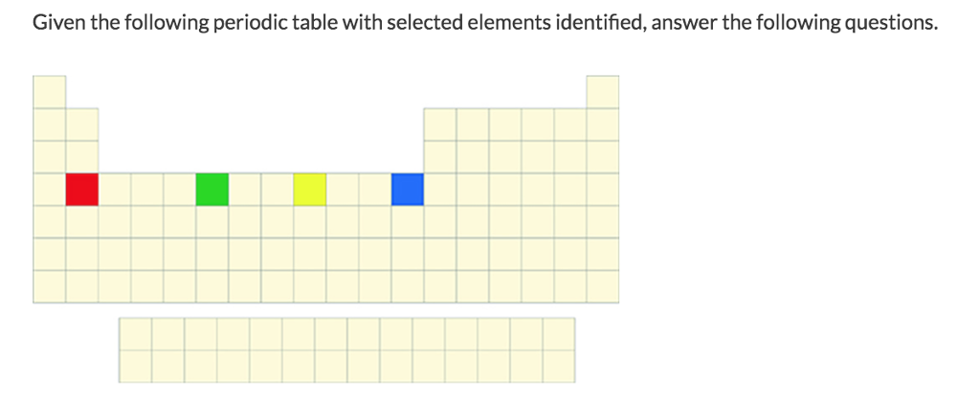The image size is (980, 414).
Task: Select the hydrogen cell at top-left corner
Action: click(50, 92)
